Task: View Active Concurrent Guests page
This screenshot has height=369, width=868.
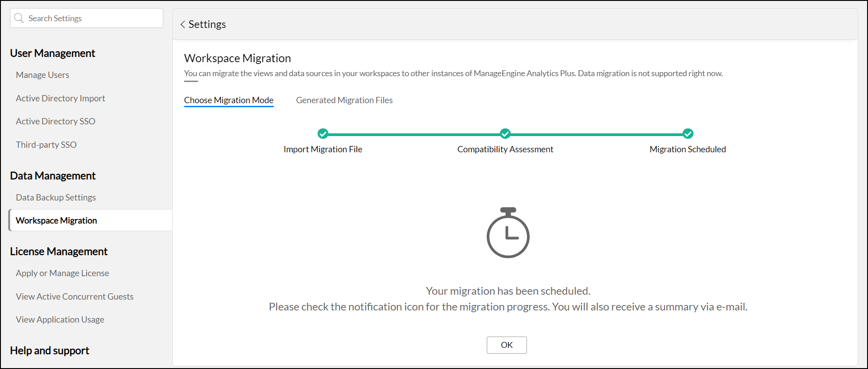Action: 74,296
